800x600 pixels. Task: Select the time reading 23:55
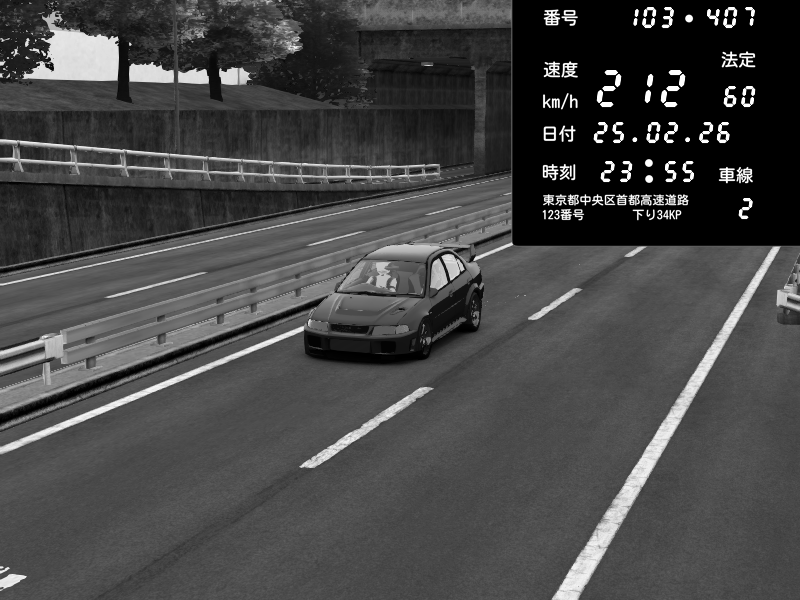tap(647, 171)
